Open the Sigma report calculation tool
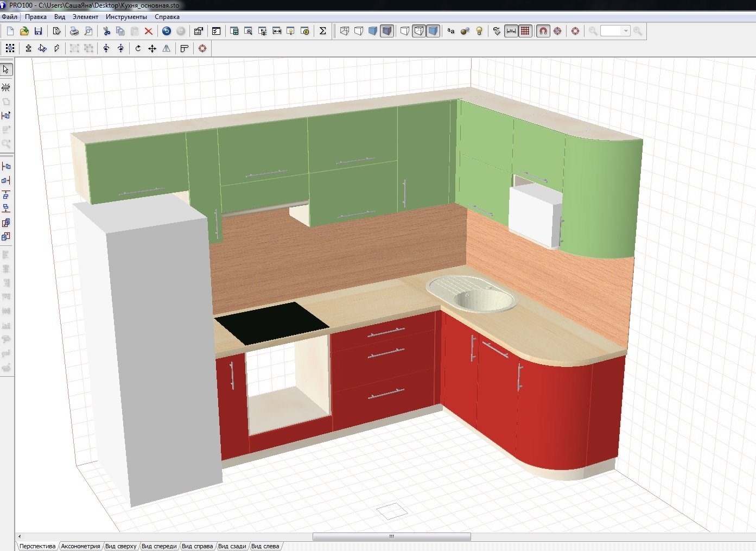This screenshot has width=756, height=551. [x=322, y=31]
